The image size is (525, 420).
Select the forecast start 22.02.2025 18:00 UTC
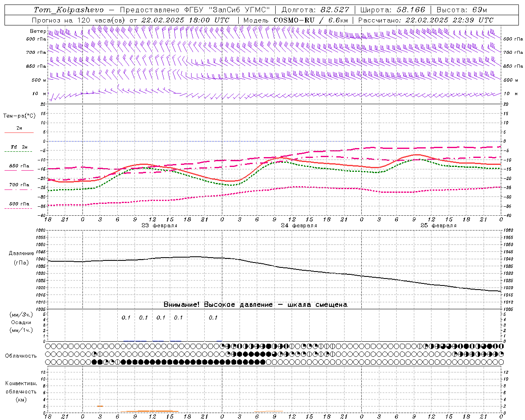pos(185,20)
